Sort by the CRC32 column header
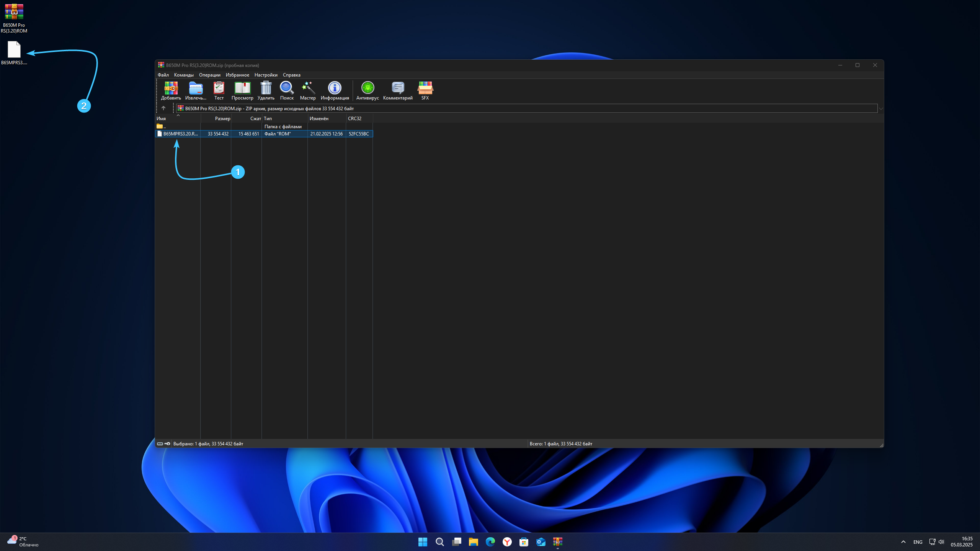 point(359,119)
